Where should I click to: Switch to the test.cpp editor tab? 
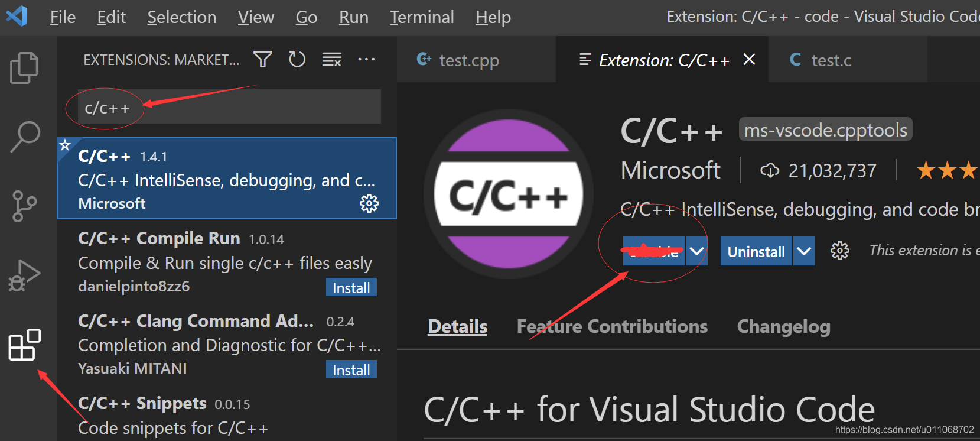pyautogui.click(x=476, y=60)
